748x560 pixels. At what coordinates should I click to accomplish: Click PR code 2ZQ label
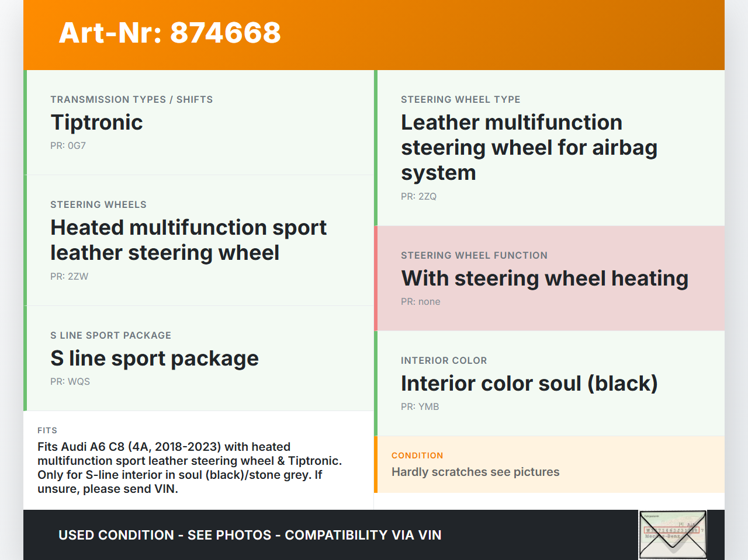418,197
